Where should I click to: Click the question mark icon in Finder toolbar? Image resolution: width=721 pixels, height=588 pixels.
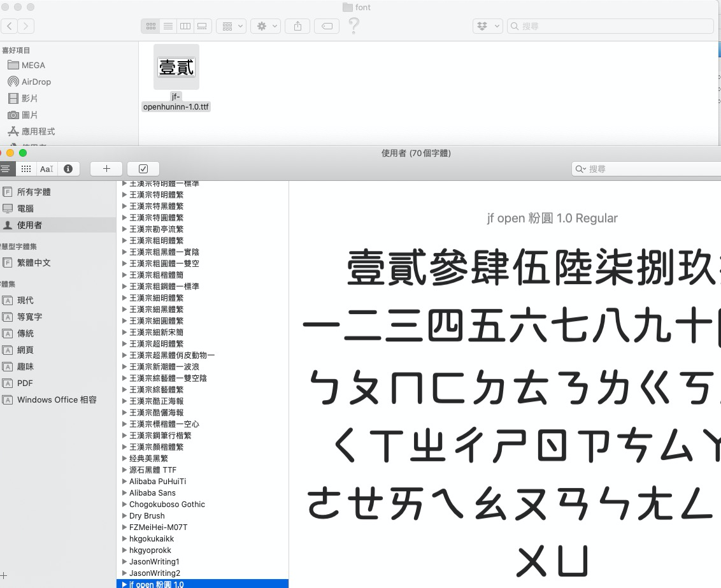(x=353, y=25)
